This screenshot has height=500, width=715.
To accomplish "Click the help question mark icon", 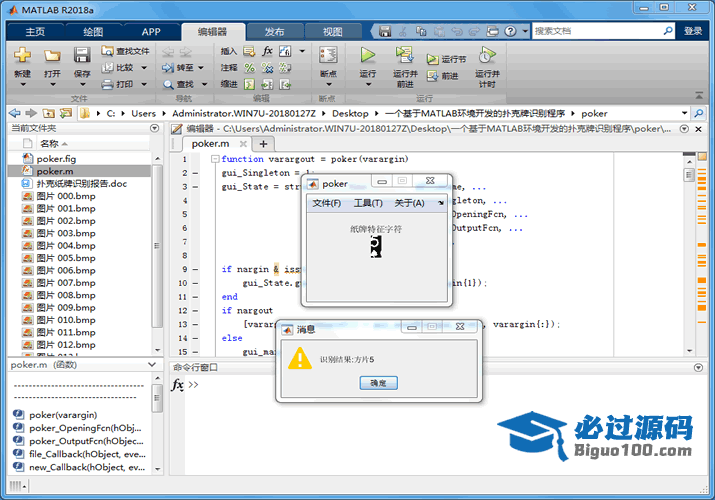I will 511,31.
